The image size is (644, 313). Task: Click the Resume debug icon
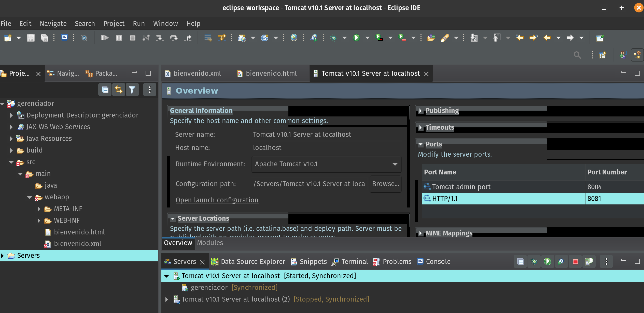(x=105, y=38)
